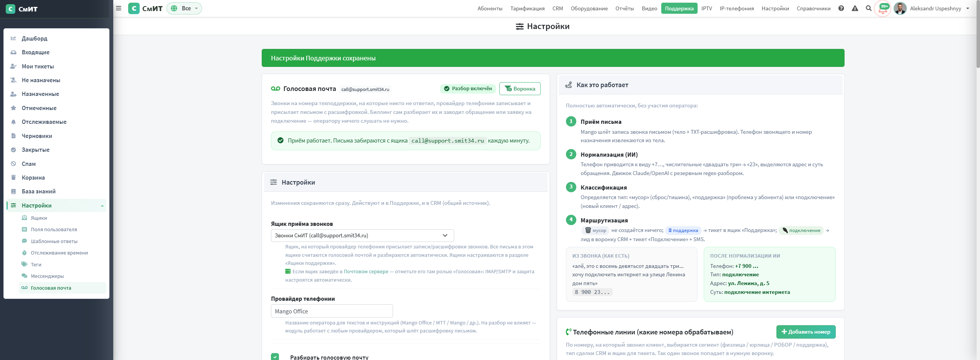Open the Оборудование menu
This screenshot has width=980, height=360.
[589, 8]
